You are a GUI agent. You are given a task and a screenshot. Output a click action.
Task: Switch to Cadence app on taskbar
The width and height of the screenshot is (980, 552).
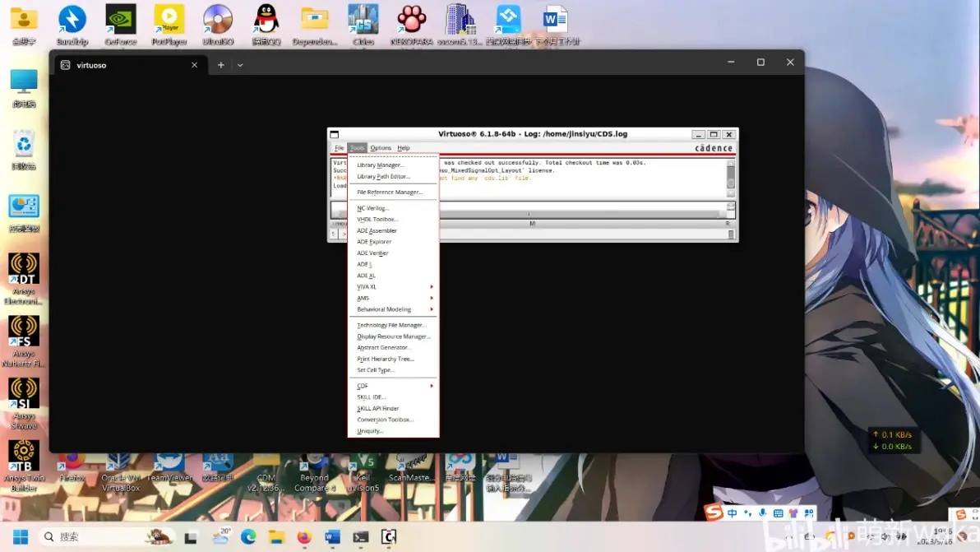(x=389, y=537)
